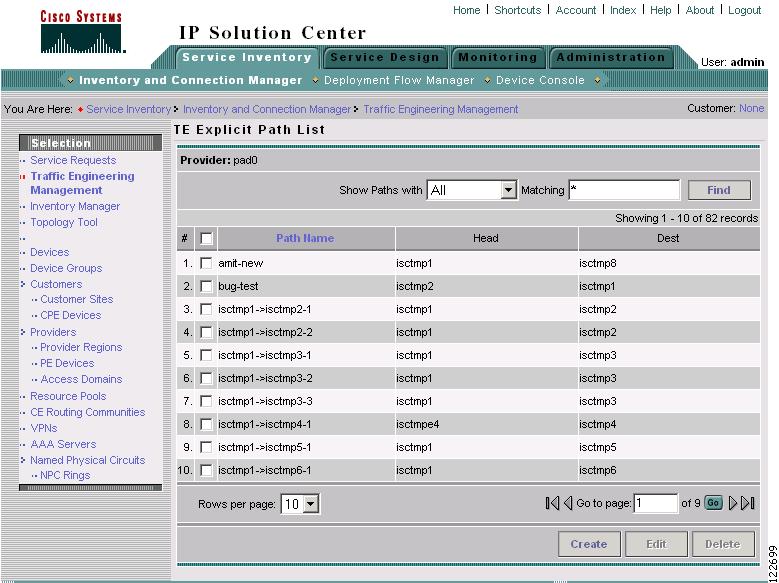Click Service Inventory breadcrumb link

point(129,109)
